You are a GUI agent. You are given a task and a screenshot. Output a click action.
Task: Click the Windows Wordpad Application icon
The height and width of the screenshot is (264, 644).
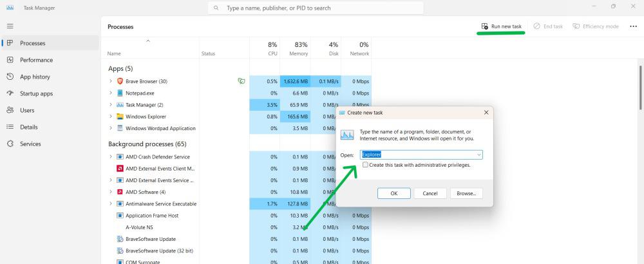[x=120, y=128]
